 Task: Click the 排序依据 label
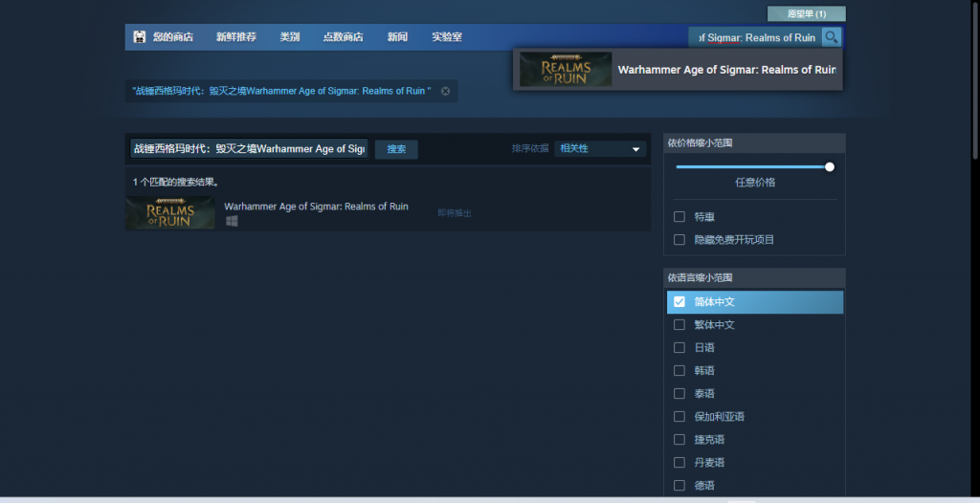[530, 149]
